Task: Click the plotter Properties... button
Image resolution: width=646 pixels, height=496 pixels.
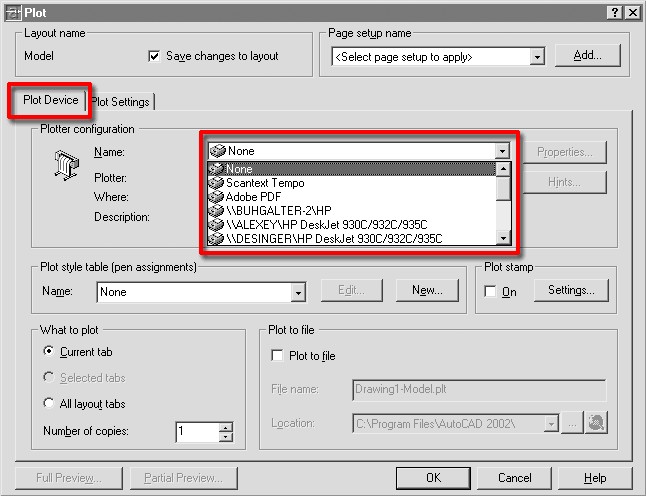Action: 564,152
